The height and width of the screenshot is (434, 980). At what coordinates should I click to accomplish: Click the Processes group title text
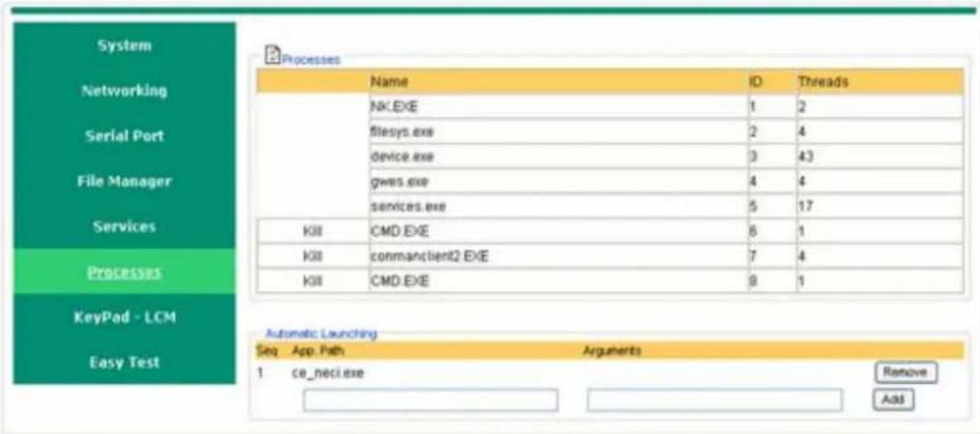(310, 60)
